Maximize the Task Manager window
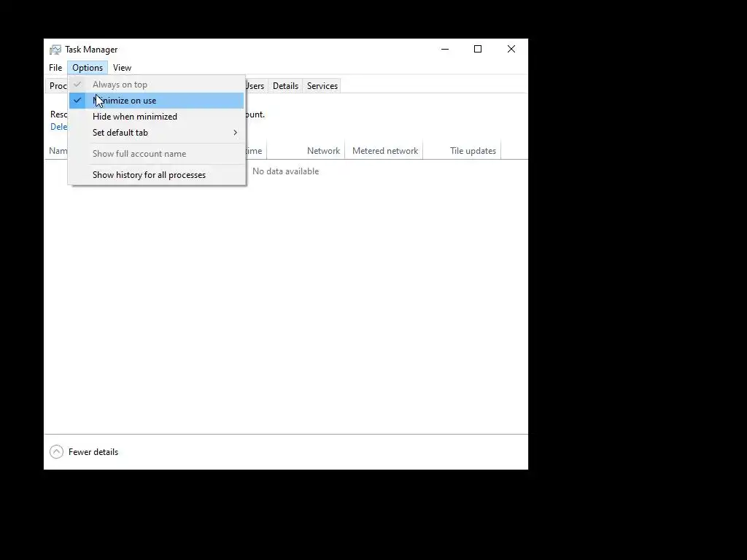The image size is (747, 560). pos(478,49)
